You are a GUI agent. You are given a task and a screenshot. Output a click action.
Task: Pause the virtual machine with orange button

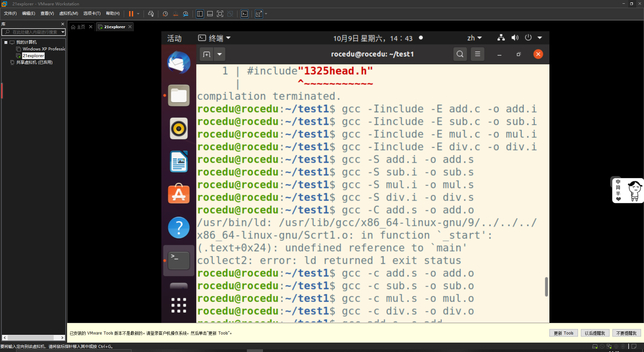131,14
